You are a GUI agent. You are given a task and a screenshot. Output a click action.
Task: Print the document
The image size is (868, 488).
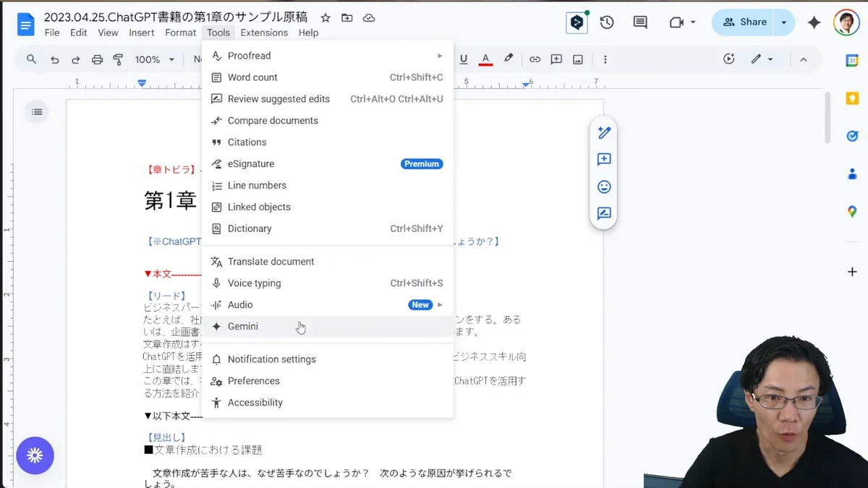pyautogui.click(x=97, y=59)
